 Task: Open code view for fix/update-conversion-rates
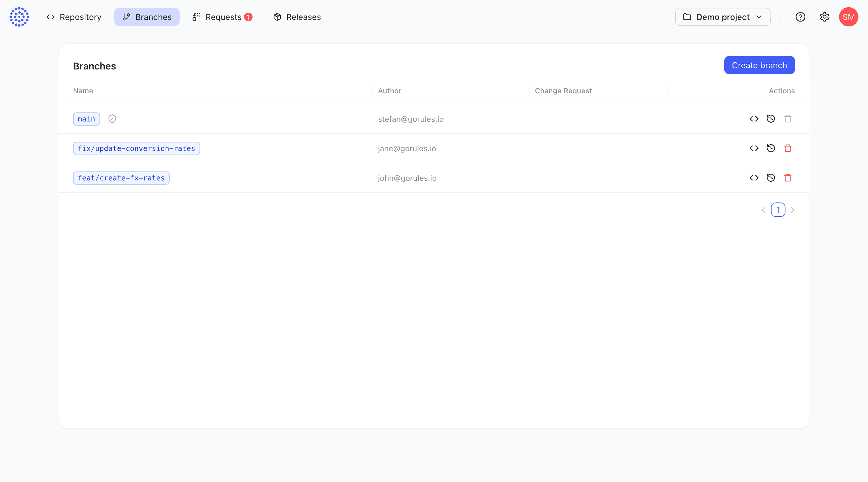coord(754,148)
